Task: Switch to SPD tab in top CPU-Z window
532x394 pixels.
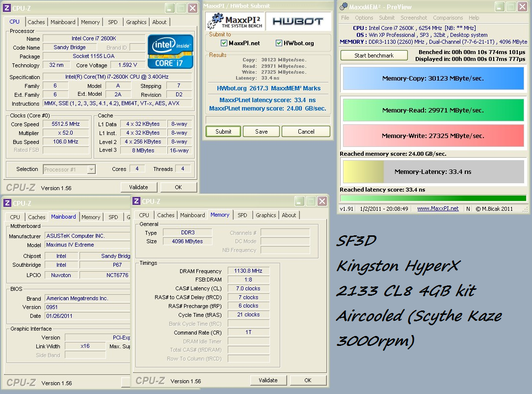Action: click(113, 22)
